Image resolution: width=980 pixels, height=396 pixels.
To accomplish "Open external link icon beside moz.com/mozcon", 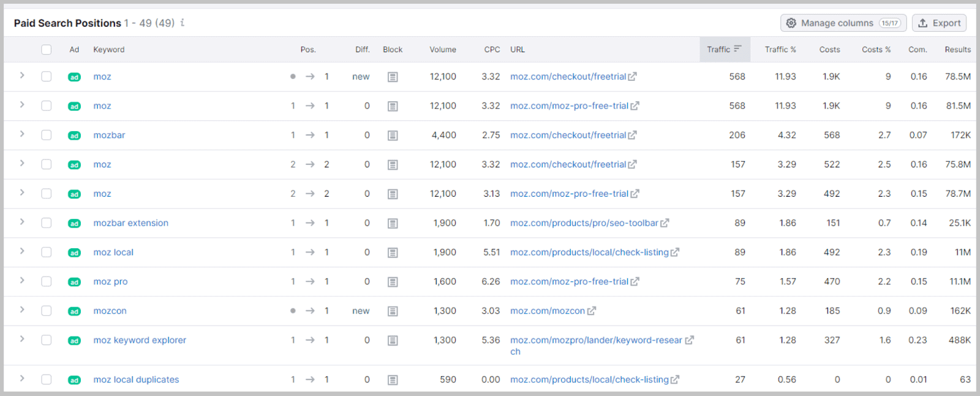I will point(592,311).
